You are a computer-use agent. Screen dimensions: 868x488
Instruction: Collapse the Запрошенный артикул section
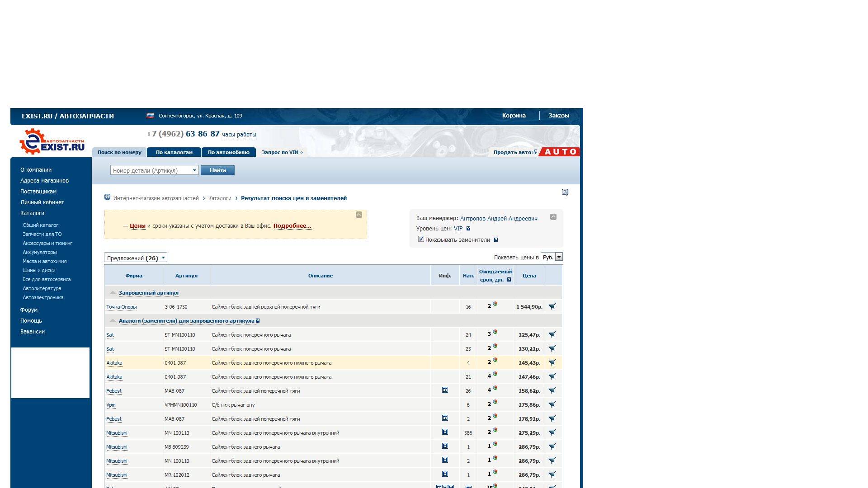(113, 292)
